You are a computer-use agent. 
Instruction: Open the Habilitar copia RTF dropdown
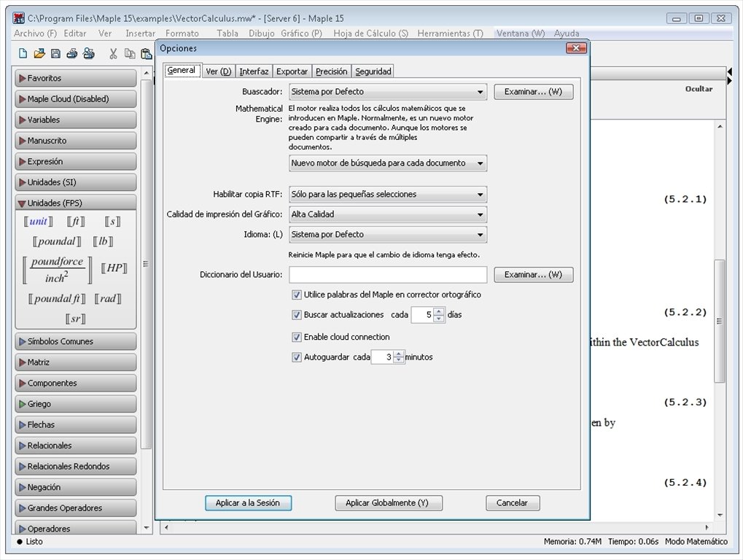pos(388,194)
